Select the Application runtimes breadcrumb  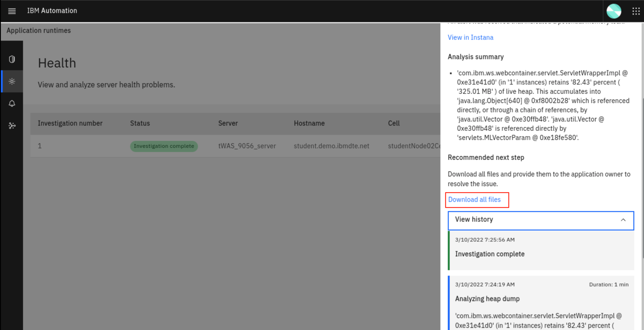pos(38,30)
